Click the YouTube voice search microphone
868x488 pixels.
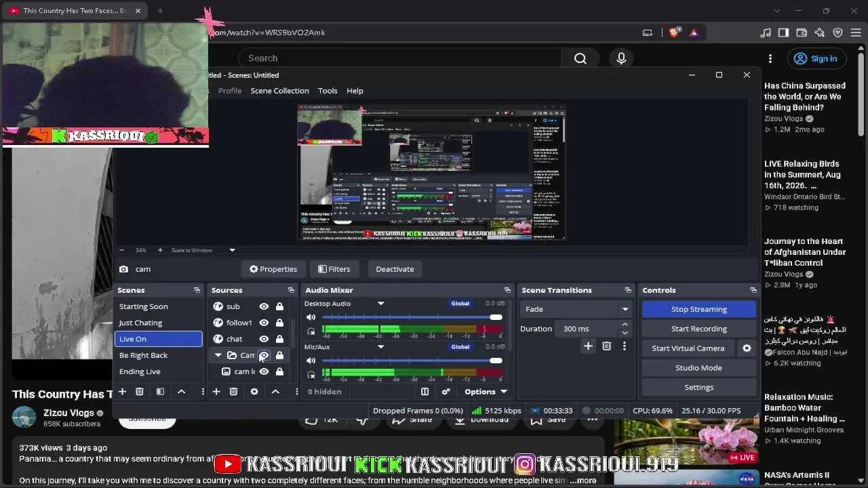[621, 58]
